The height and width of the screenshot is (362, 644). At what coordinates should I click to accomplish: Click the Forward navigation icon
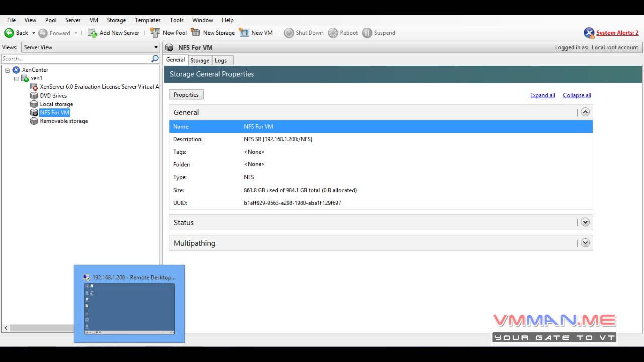tap(43, 33)
